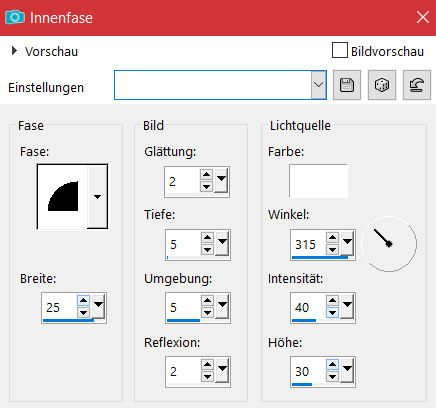Increase the Breite value with up arrow

83,301
